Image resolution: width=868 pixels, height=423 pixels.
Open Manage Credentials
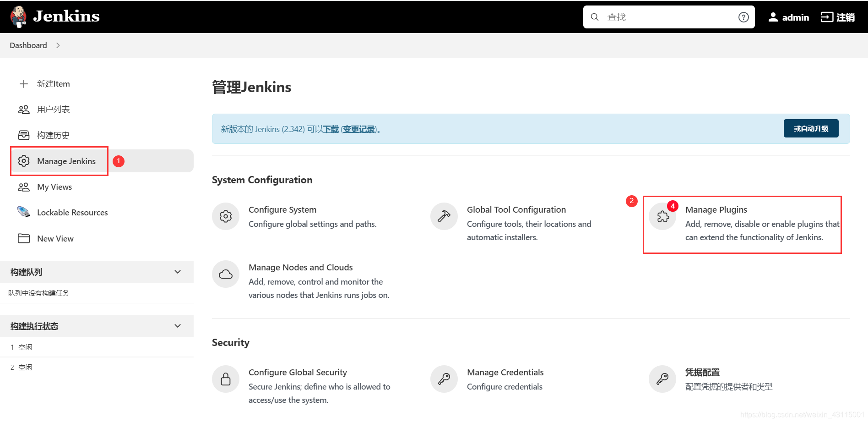tap(505, 372)
